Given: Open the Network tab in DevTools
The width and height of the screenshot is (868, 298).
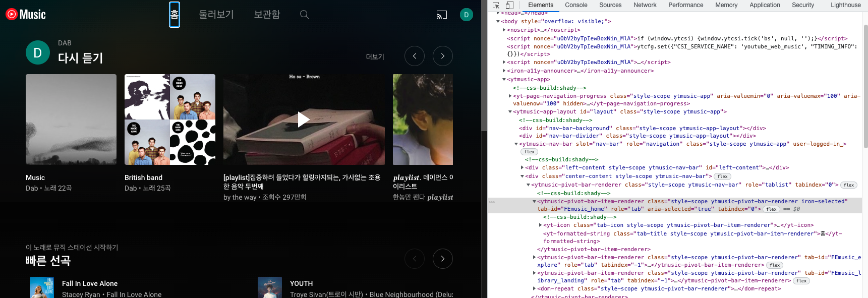Looking at the screenshot, I should 645,5.
